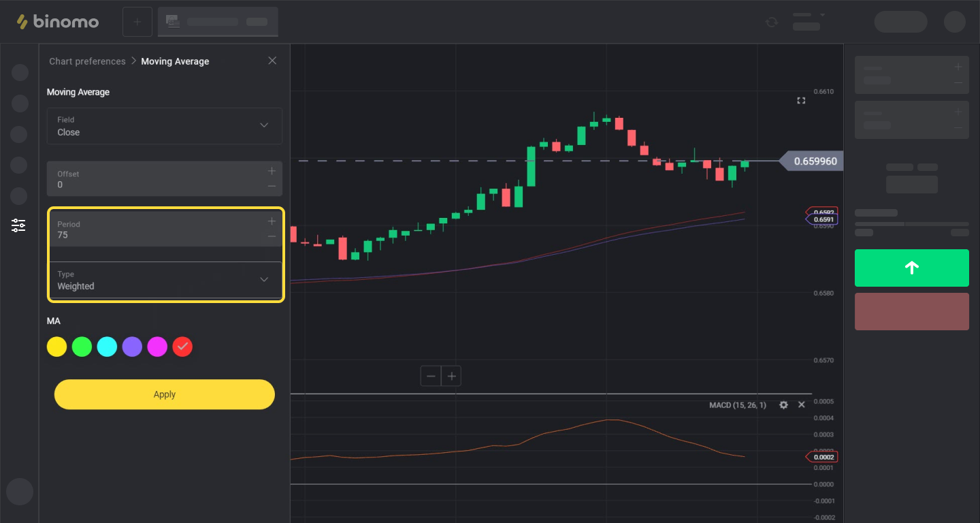
Task: Choose the magenta MA color swatch
Action: pos(157,347)
